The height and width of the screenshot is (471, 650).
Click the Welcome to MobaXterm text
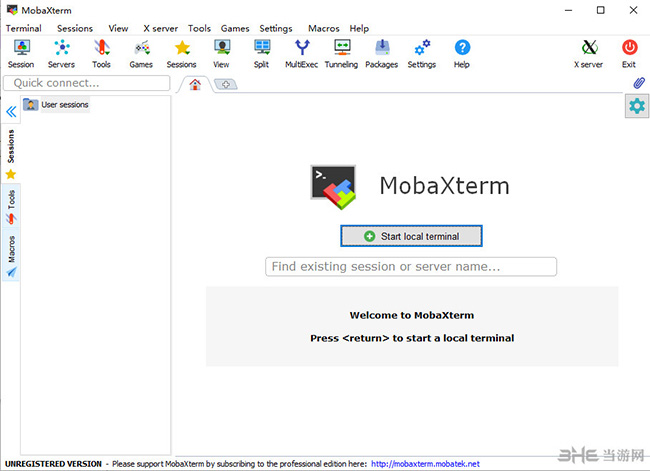click(412, 315)
